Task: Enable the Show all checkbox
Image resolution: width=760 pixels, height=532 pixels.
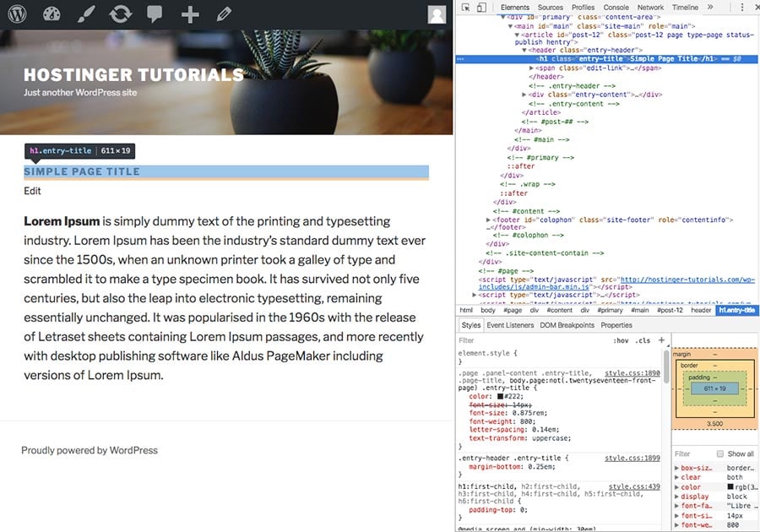Action: (719, 453)
